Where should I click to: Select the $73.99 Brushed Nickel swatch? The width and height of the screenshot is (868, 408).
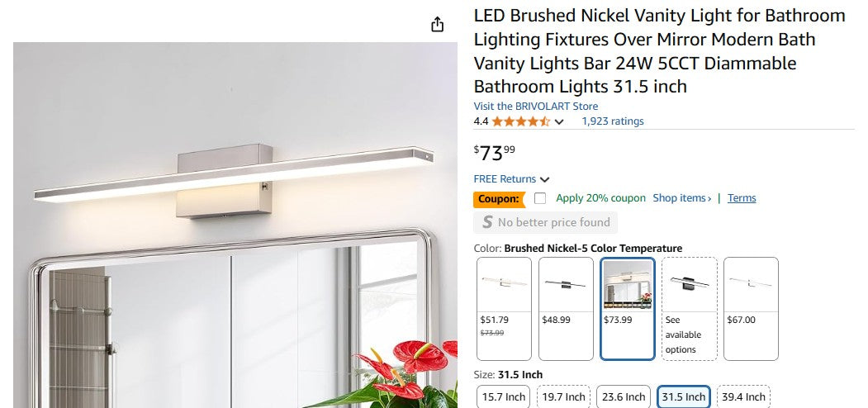(628, 308)
